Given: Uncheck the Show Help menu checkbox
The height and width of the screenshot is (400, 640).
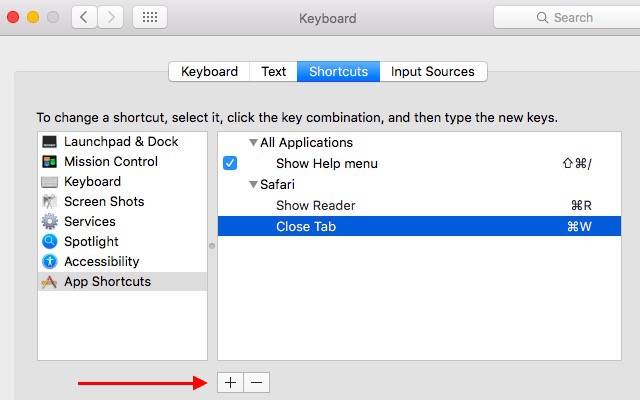Looking at the screenshot, I should [x=230, y=163].
